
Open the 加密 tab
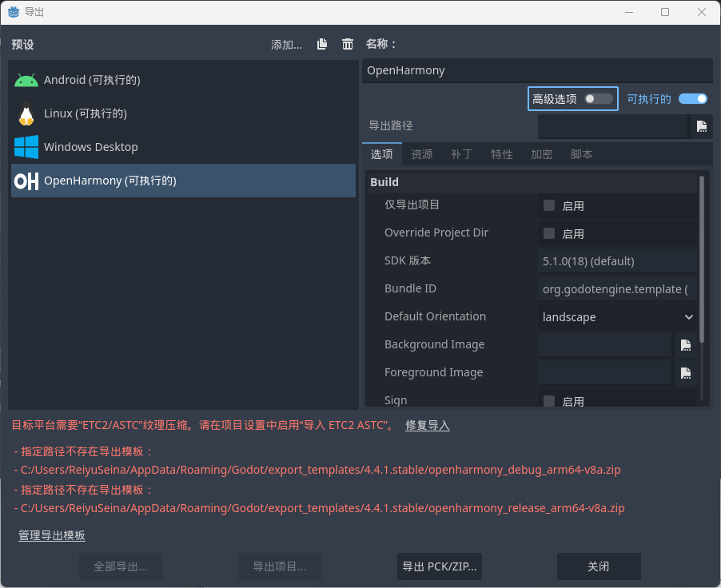[x=541, y=154]
